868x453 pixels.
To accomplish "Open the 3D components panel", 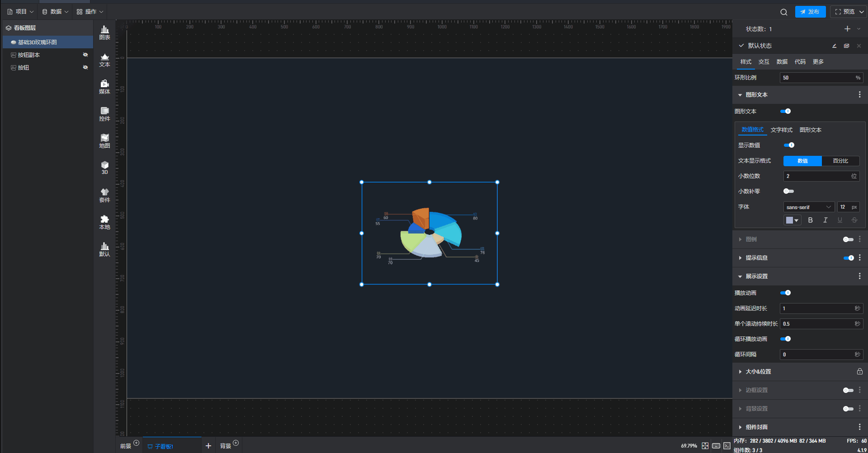I will (104, 168).
